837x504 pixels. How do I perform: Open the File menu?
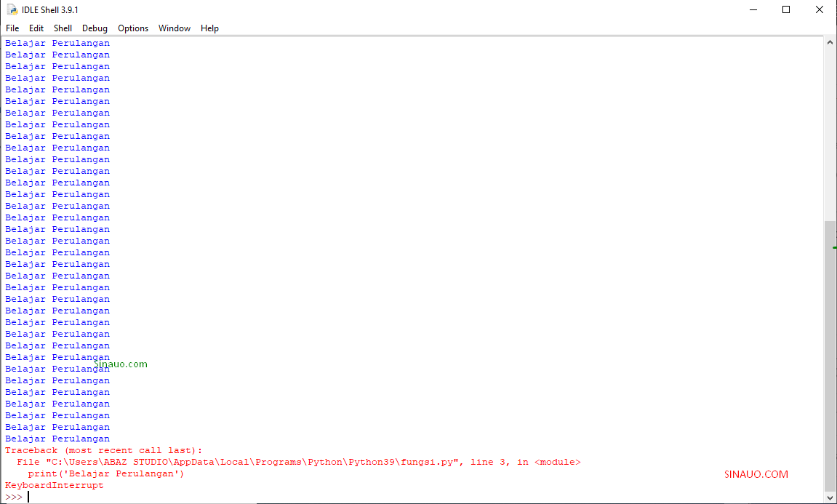coord(12,28)
